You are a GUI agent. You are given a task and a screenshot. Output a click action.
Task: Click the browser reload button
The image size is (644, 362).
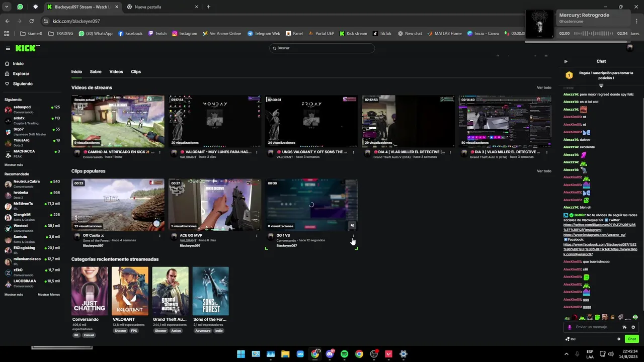(31, 21)
